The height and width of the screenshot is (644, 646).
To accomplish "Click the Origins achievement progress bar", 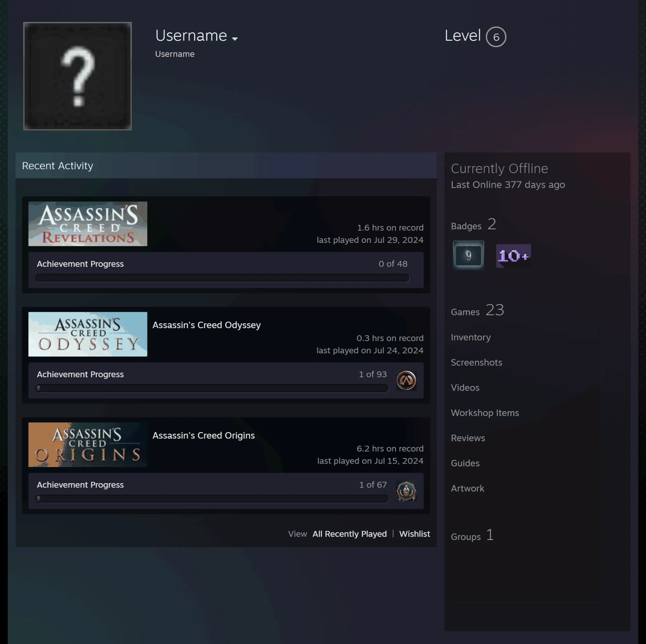I will coord(212,499).
